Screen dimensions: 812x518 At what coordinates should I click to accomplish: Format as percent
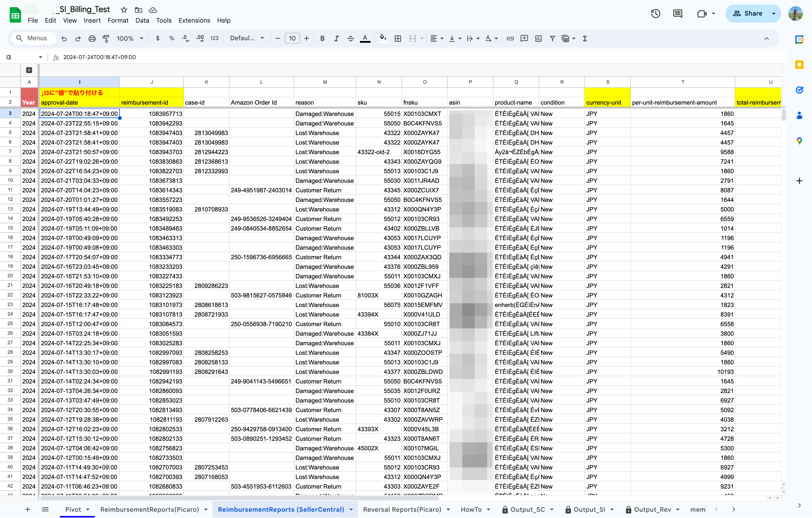tap(172, 38)
